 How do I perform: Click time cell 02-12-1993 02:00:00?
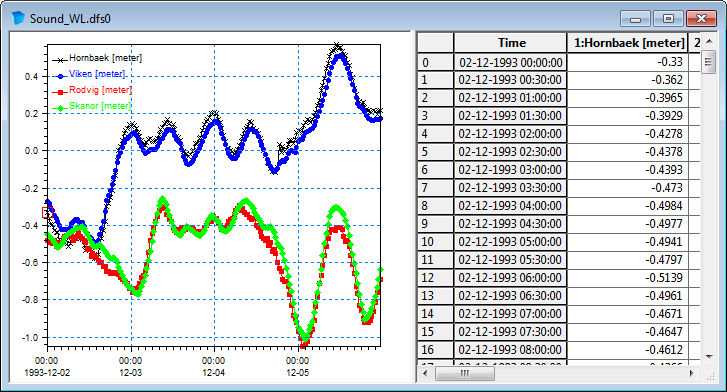pos(510,134)
